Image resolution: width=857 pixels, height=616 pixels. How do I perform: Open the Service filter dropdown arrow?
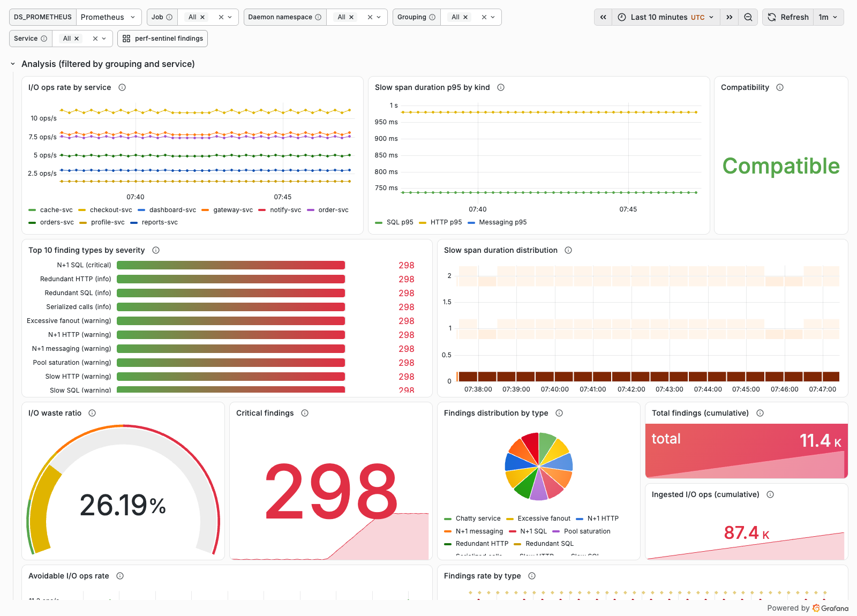pos(104,39)
